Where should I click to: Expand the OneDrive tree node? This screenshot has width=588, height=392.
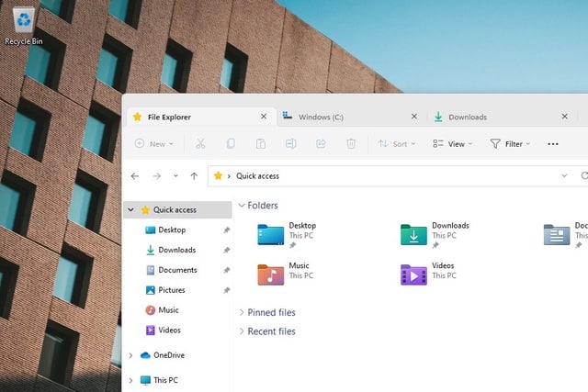coord(130,355)
